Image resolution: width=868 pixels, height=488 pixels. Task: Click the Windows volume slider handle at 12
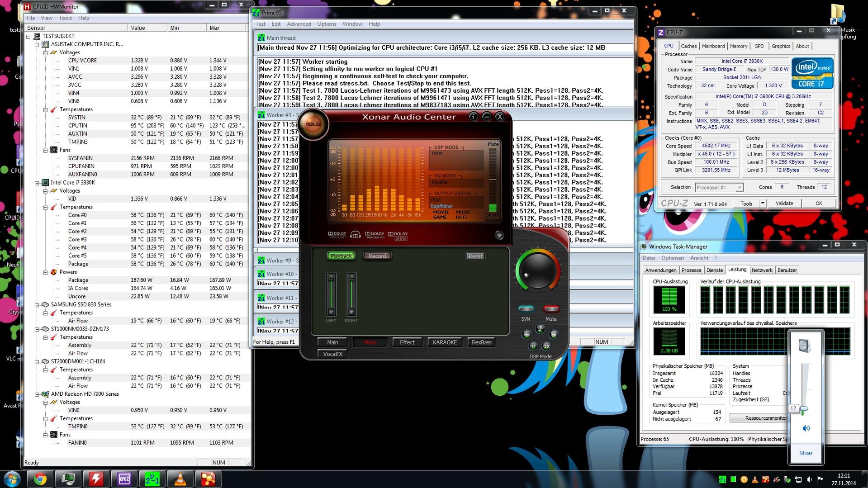point(804,409)
